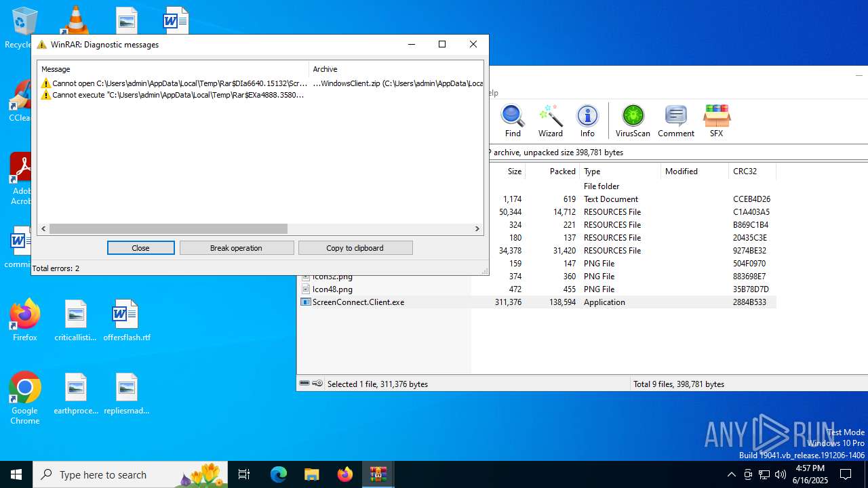Open Google Chrome desktop shortcut

point(24,399)
